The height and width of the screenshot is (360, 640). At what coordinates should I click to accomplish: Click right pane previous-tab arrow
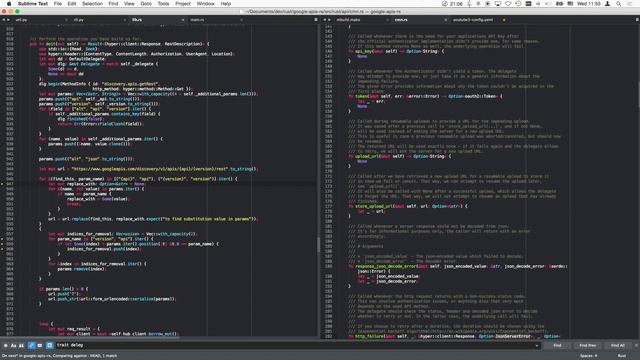[325, 20]
